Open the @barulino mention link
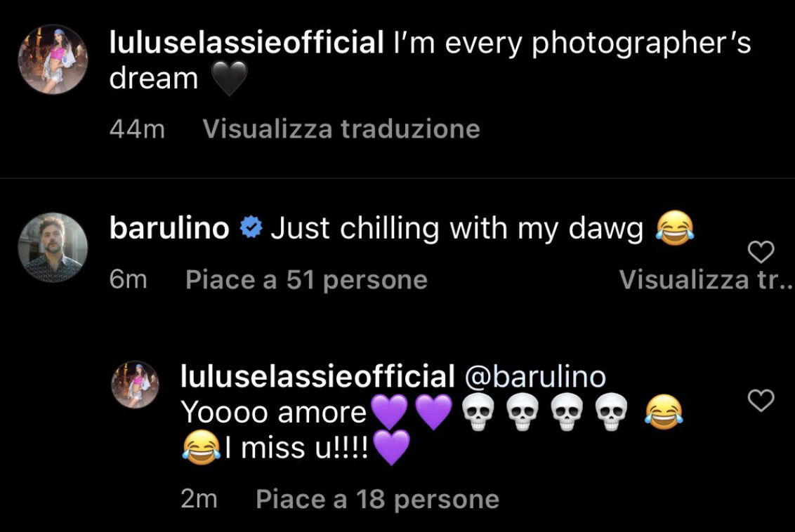 click(535, 377)
